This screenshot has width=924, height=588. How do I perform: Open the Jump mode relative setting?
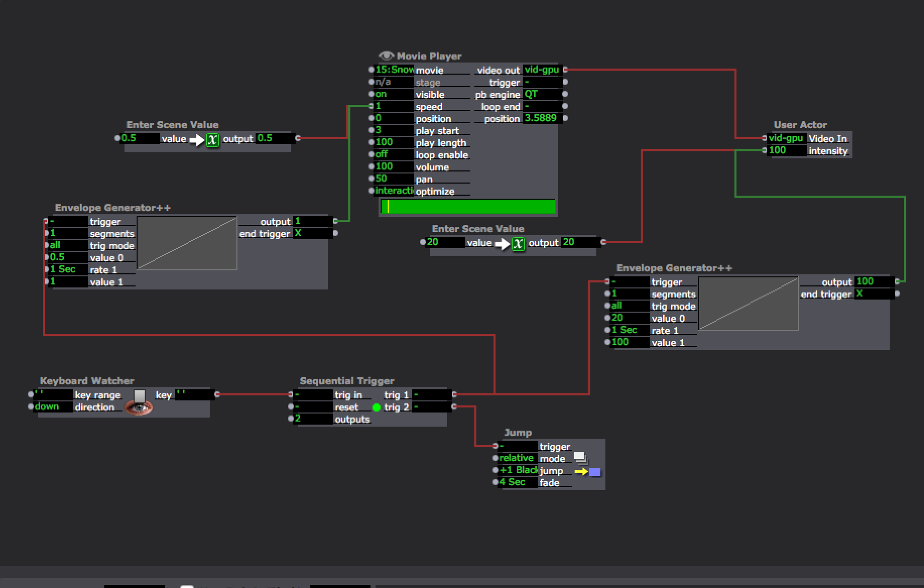pos(518,458)
